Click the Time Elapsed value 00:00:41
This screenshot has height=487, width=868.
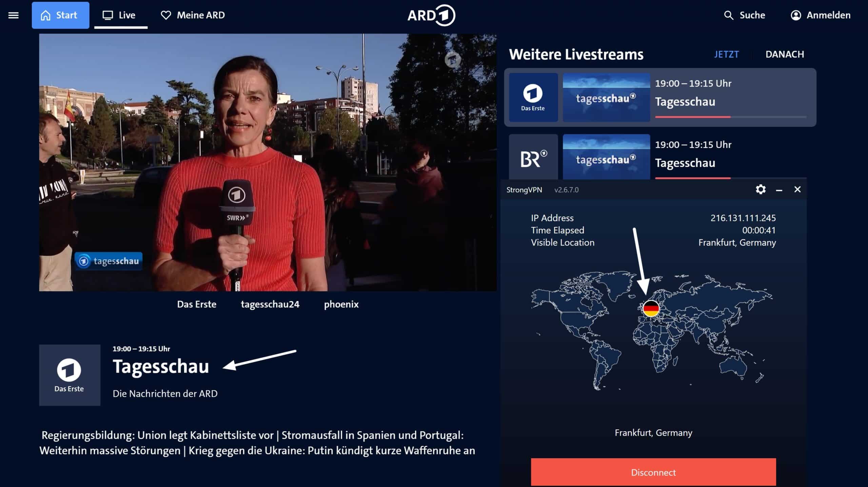(759, 230)
